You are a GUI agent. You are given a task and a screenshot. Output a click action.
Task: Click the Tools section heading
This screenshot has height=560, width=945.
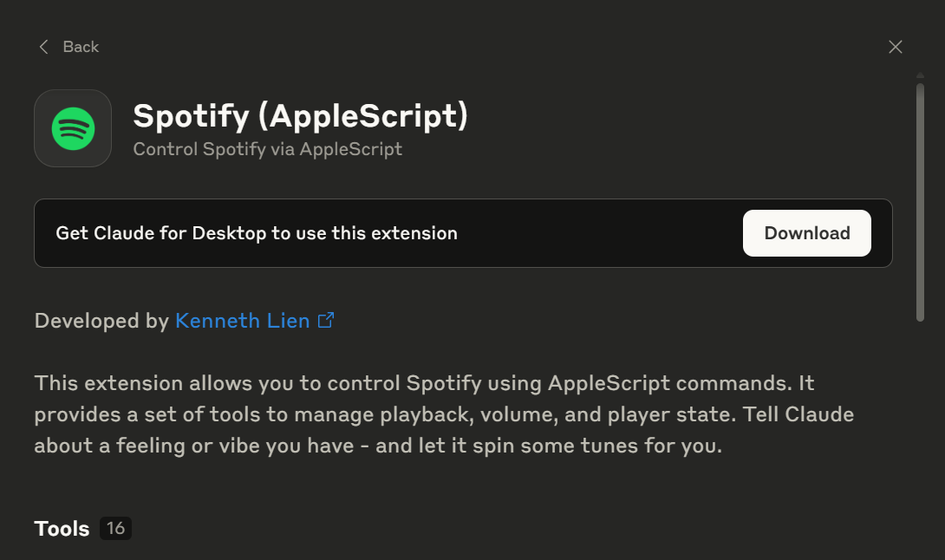(x=62, y=529)
